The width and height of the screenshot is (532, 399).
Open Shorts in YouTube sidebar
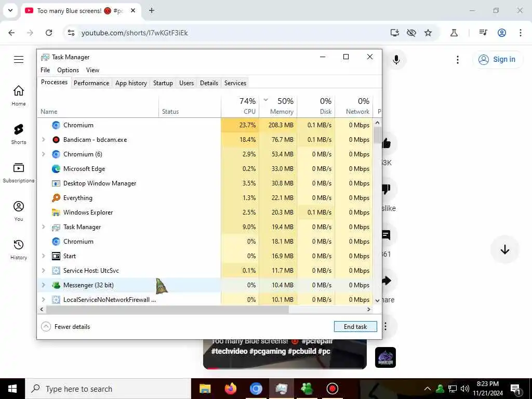click(19, 134)
